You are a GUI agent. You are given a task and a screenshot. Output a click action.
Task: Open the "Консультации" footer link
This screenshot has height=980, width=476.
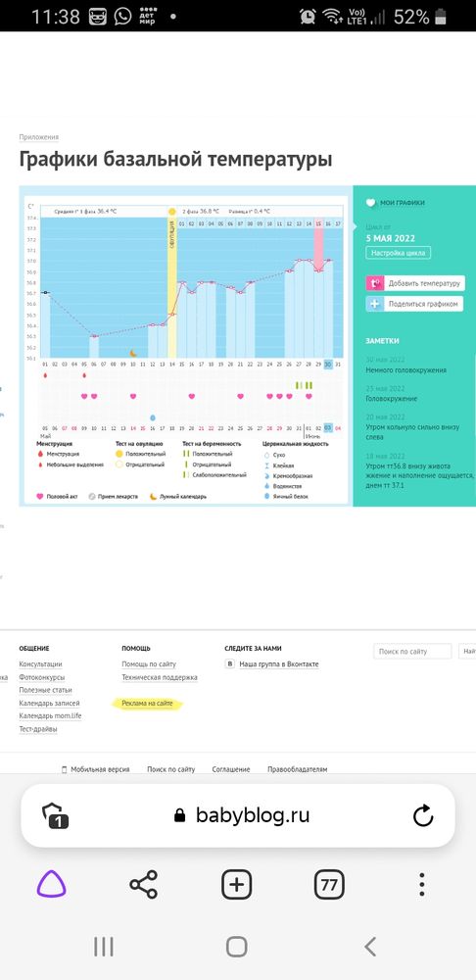pos(40,663)
